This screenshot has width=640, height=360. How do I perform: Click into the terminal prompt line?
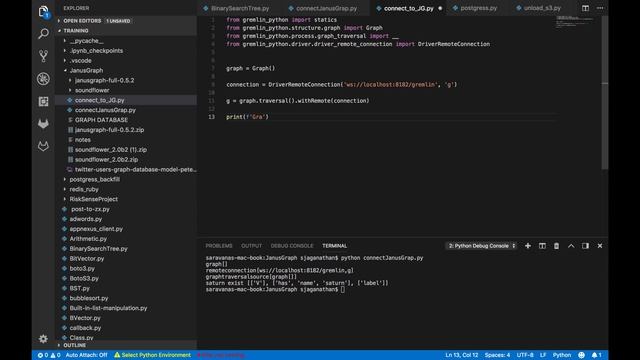(x=275, y=289)
